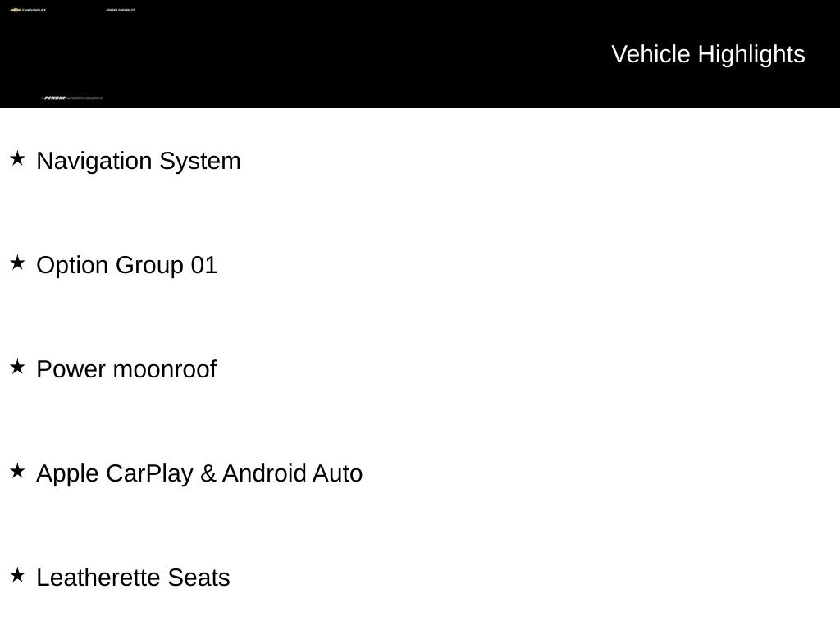Click the number 01 in Option Group

pos(204,265)
